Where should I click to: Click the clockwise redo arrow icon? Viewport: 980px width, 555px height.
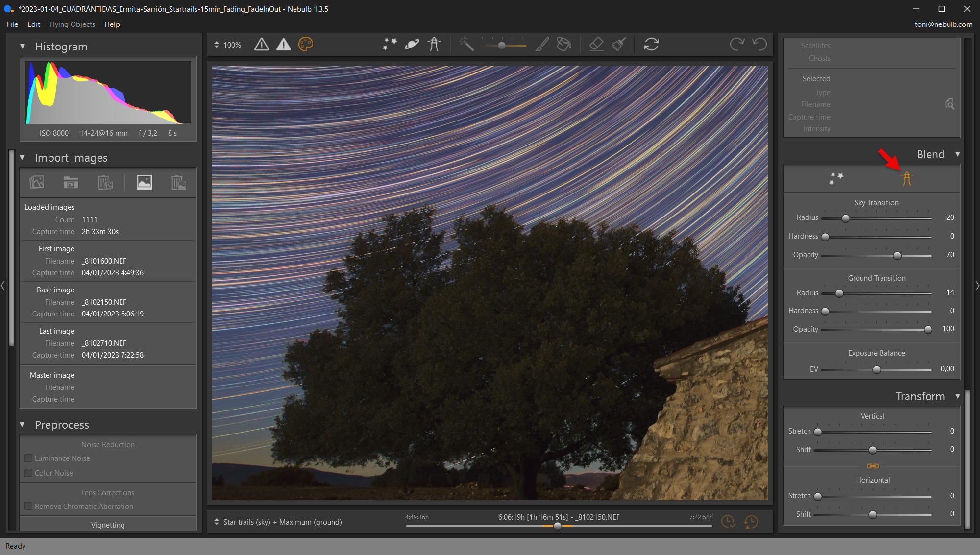(x=737, y=45)
